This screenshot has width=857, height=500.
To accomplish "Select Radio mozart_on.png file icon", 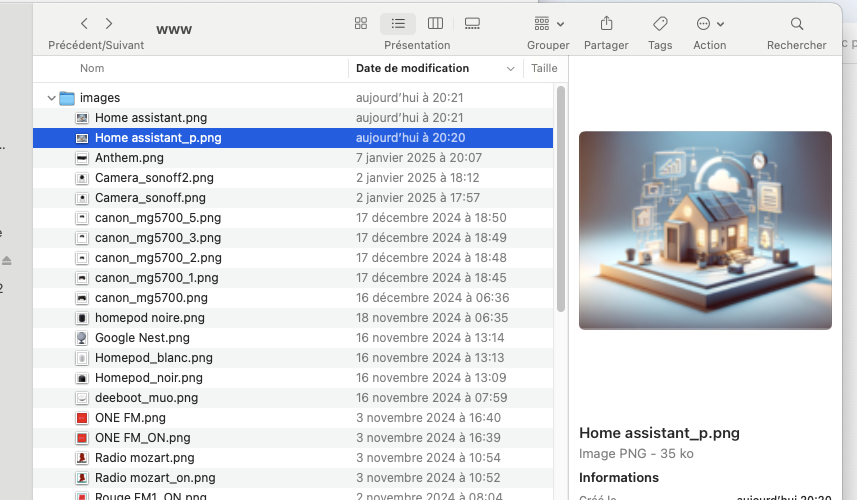I will point(82,478).
